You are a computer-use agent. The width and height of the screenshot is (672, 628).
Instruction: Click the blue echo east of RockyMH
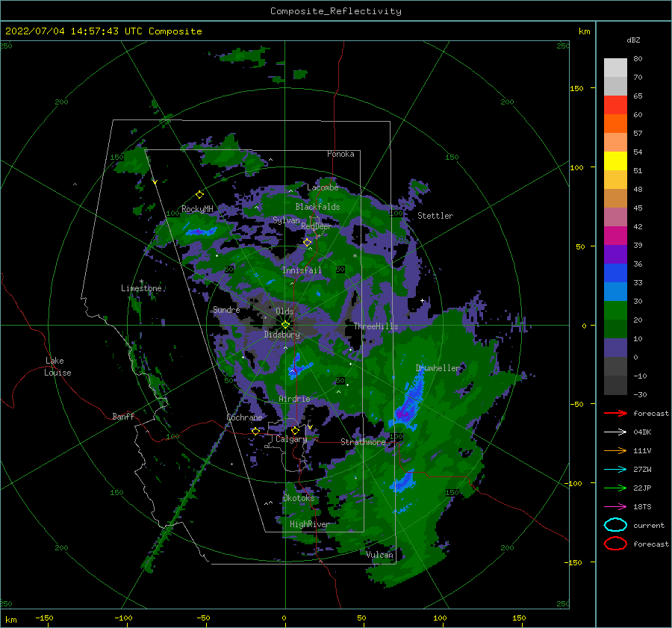[x=201, y=231]
